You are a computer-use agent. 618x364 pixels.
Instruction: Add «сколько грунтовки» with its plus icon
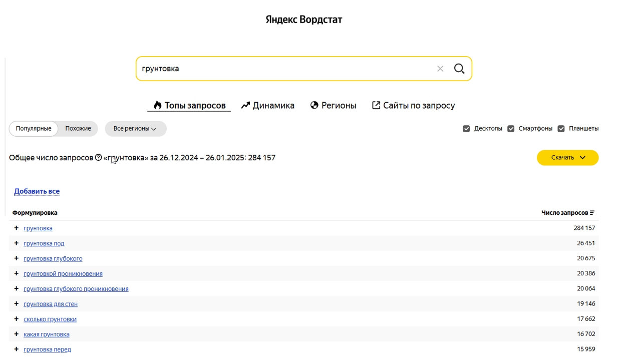pyautogui.click(x=17, y=319)
